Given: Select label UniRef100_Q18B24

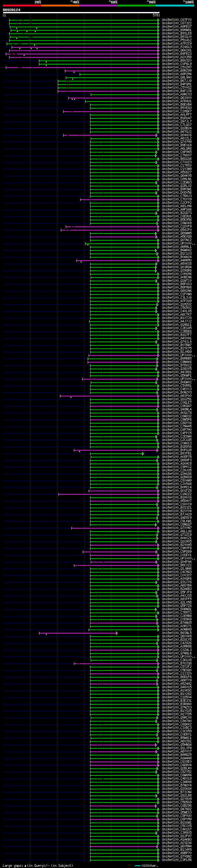Looking at the screenshot, I should 176,128.
